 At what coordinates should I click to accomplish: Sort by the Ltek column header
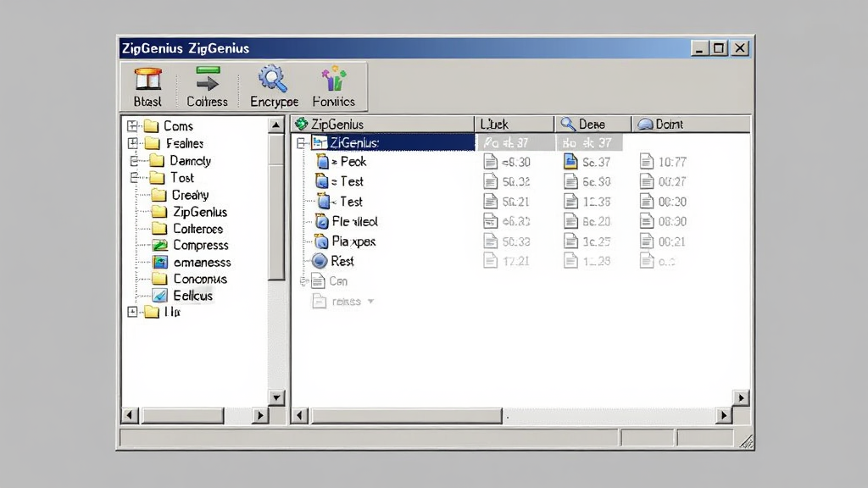pyautogui.click(x=515, y=124)
